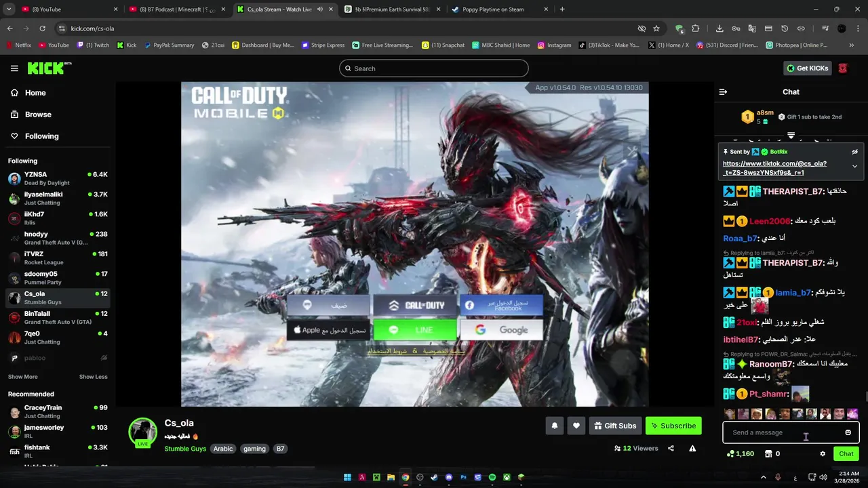868x488 pixels.
Task: Open fishtank recommended channel
Action: tap(58, 451)
